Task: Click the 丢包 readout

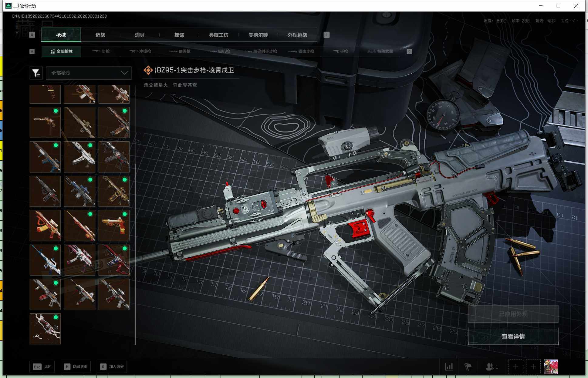Action: pos(569,21)
